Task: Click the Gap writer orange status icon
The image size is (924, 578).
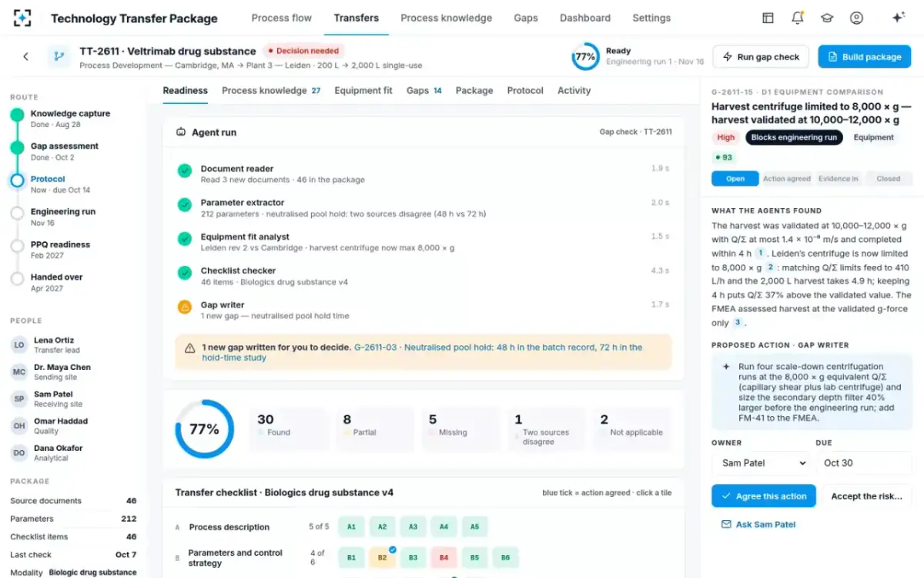Action: (x=185, y=307)
